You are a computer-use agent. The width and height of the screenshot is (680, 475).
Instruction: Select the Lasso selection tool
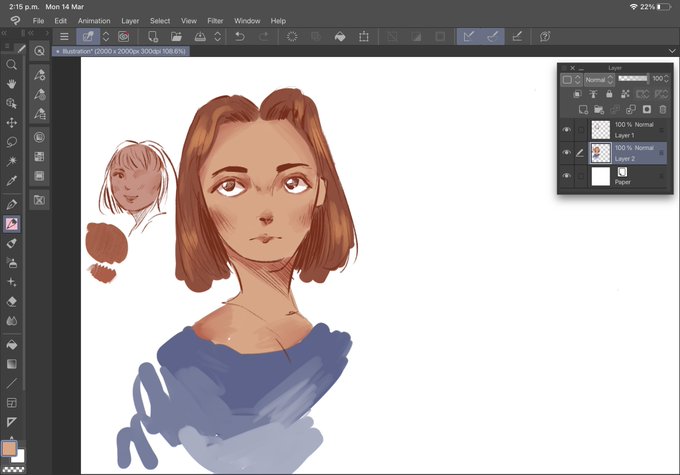pos(12,142)
